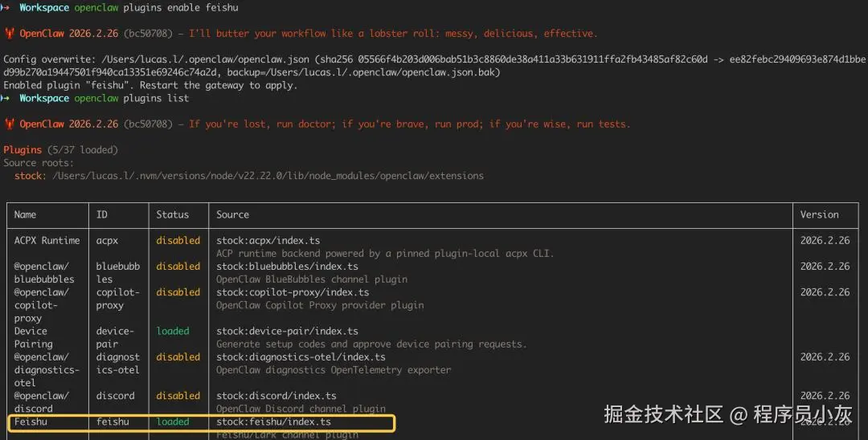Click the 'device-pair' ID cell
This screenshot has width=868, height=440.
coord(115,337)
